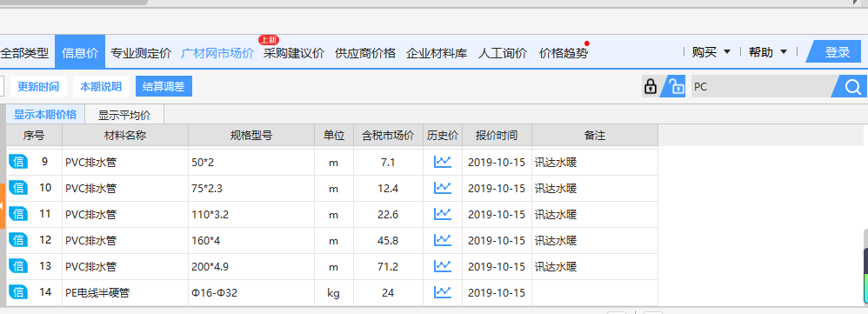This screenshot has width=868, height=314.
Task: Switch to 全部类型 tab
Action: 24,53
